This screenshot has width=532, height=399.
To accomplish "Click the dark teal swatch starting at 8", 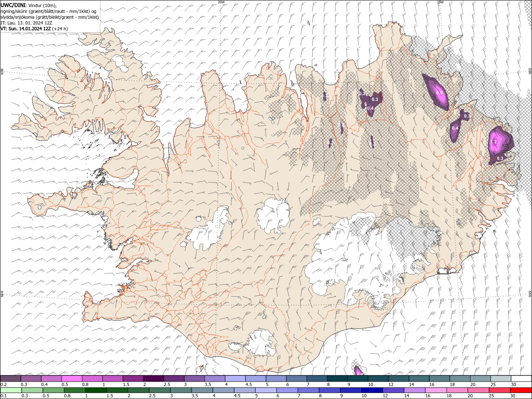I will 337,379.
